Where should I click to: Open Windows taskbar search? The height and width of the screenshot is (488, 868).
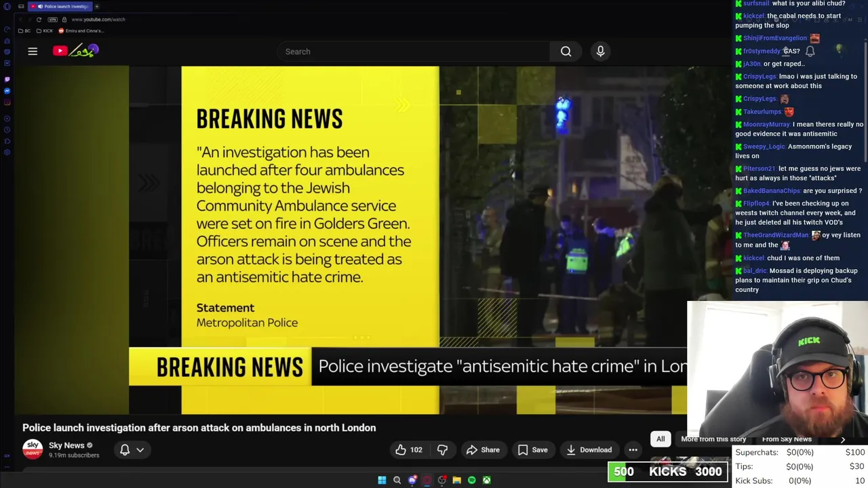tap(397, 480)
